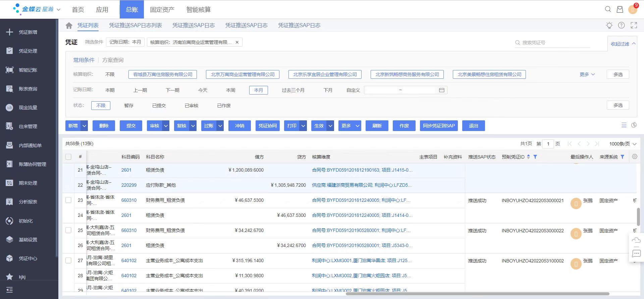Select the 暂存 status filter

click(x=129, y=106)
